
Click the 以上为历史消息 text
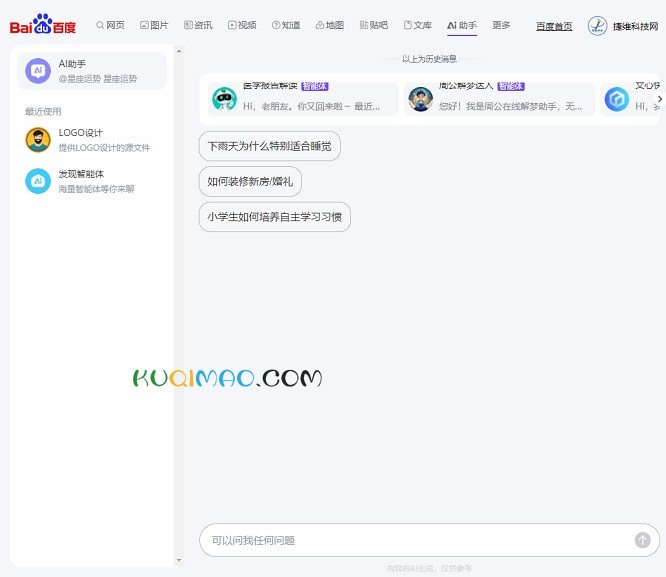pyautogui.click(x=429, y=59)
